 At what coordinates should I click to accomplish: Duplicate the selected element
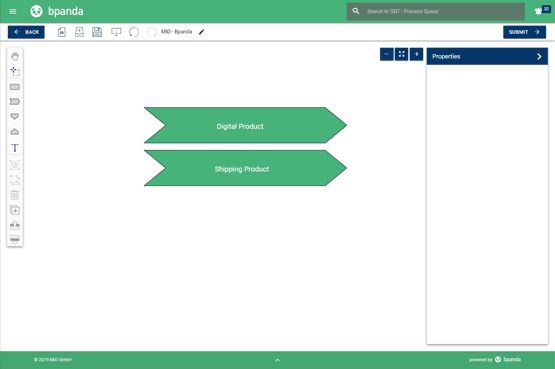(x=15, y=210)
